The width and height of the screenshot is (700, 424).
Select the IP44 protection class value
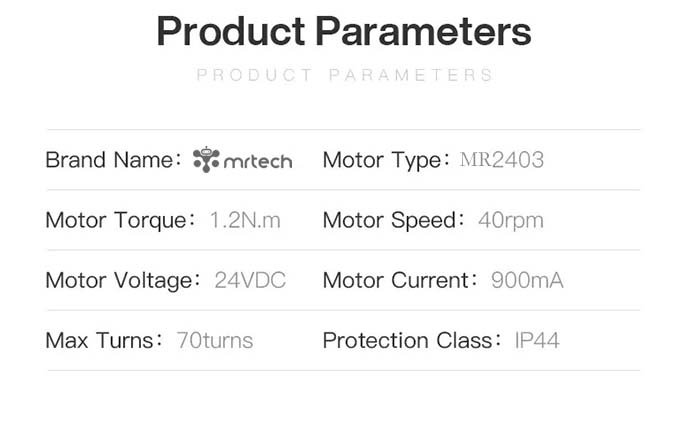pyautogui.click(x=537, y=341)
